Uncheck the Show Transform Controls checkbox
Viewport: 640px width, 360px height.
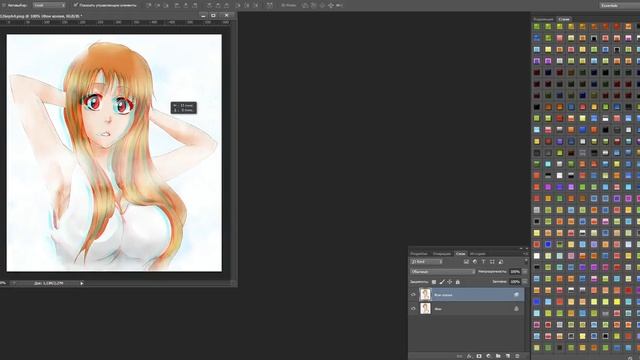[76, 5]
